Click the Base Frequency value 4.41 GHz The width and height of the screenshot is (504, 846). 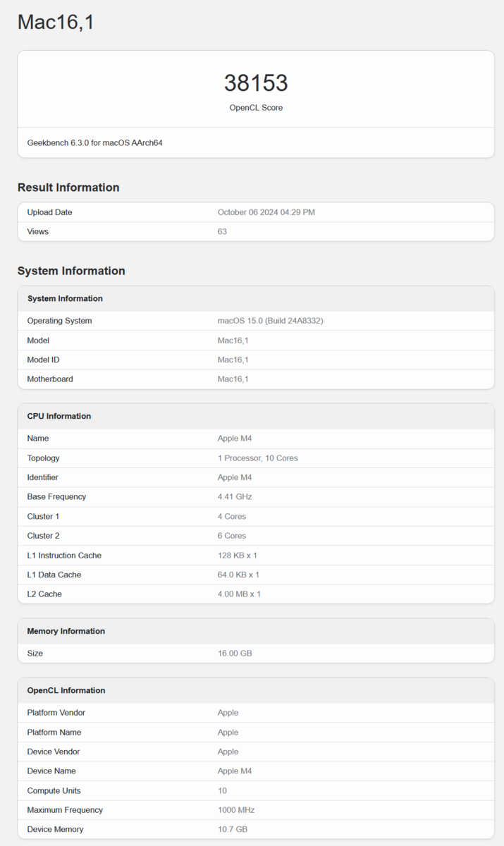pos(234,497)
